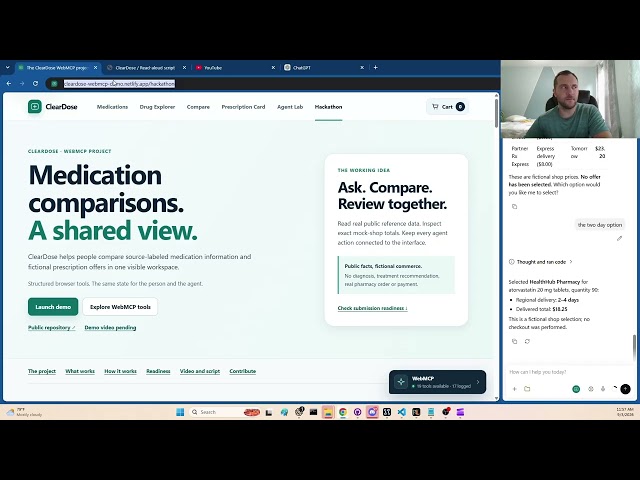This screenshot has height=480, width=640.
Task: Open File Explorer from the taskbar
Action: tap(328, 412)
